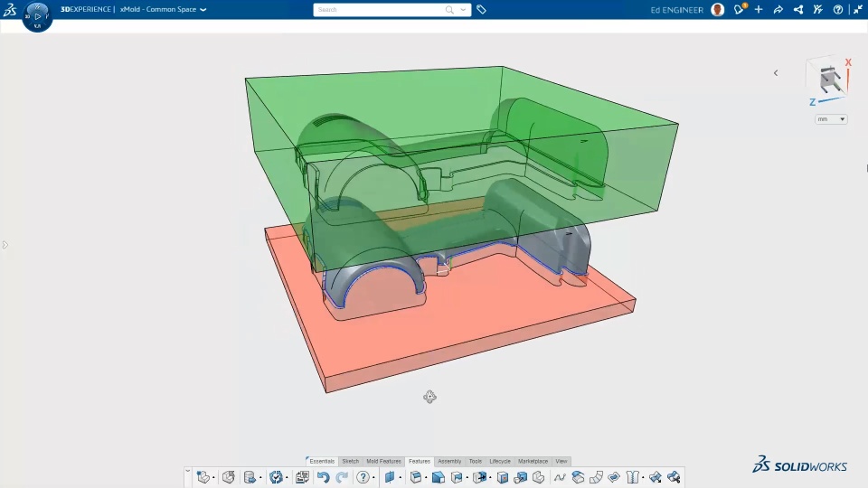868x488 pixels.
Task: Expand the plane icon dropdown arrow
Action: tap(401, 477)
